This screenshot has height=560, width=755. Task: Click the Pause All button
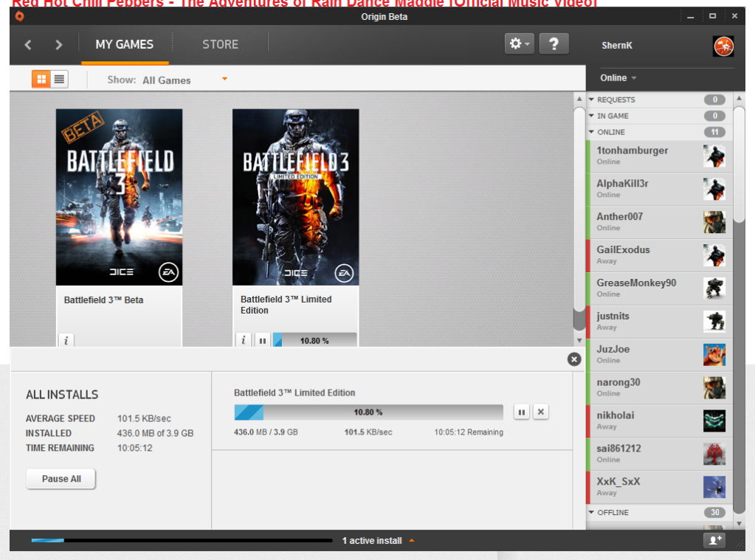(61, 479)
